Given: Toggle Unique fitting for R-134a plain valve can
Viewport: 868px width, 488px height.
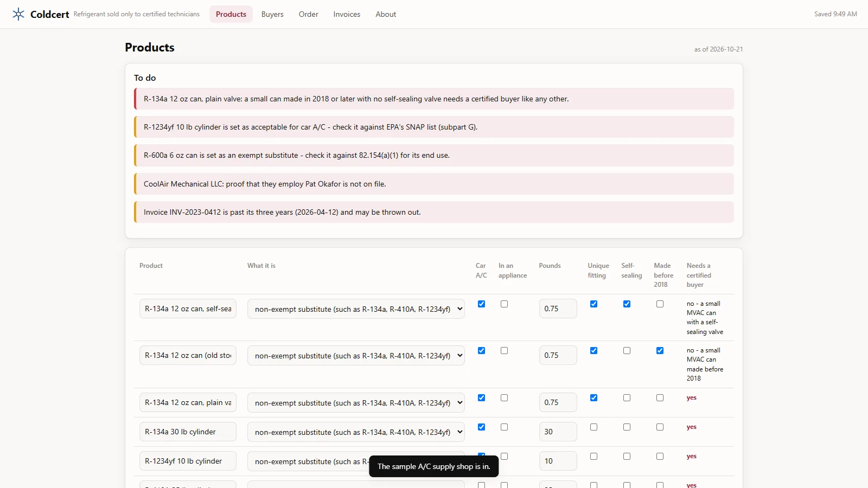Looking at the screenshot, I should click(x=593, y=398).
